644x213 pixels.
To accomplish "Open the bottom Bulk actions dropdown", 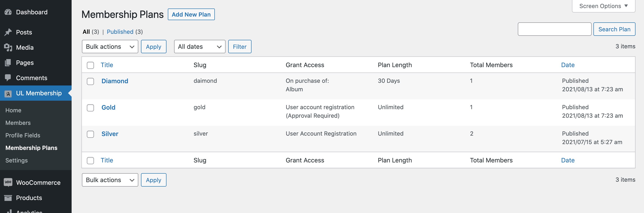I will (110, 180).
